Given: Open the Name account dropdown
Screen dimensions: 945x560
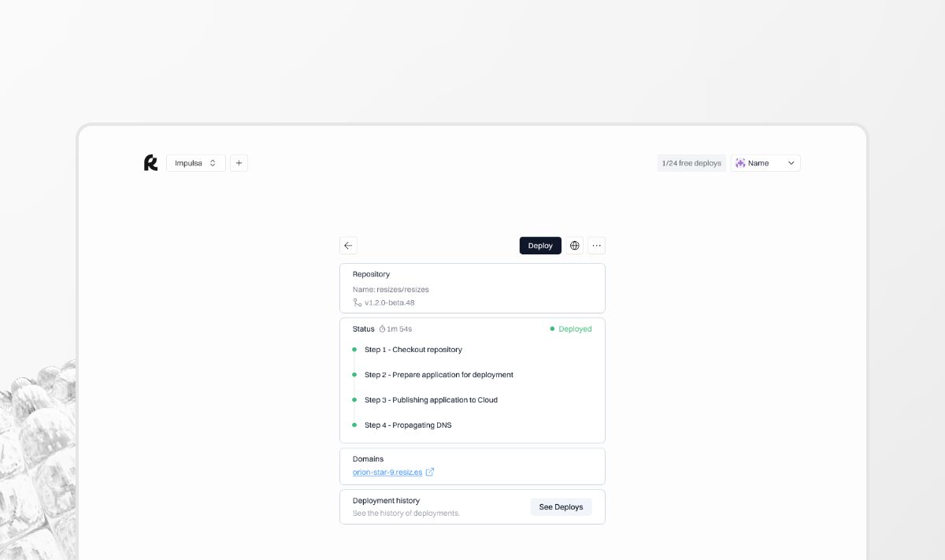Looking at the screenshot, I should [765, 163].
